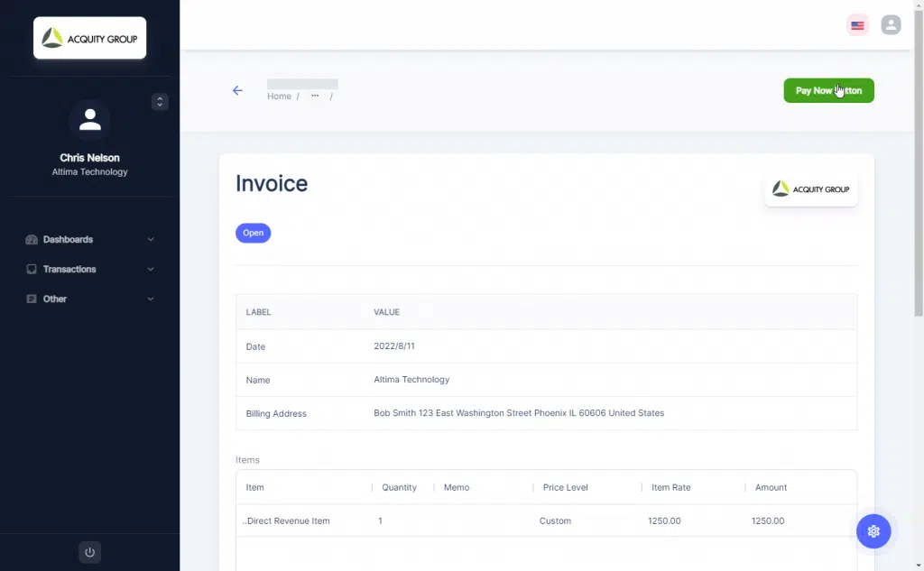Open the user account avatar menu
924x571 pixels.
point(891,25)
